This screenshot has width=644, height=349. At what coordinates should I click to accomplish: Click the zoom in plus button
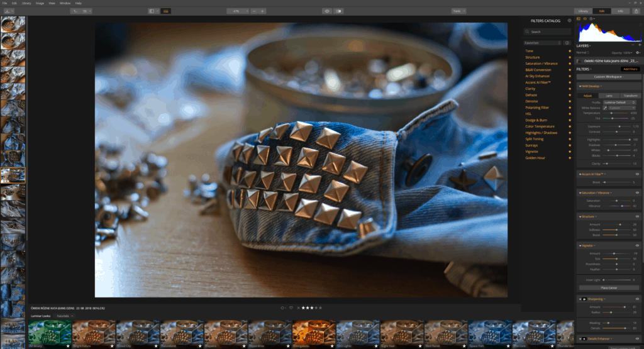(262, 11)
